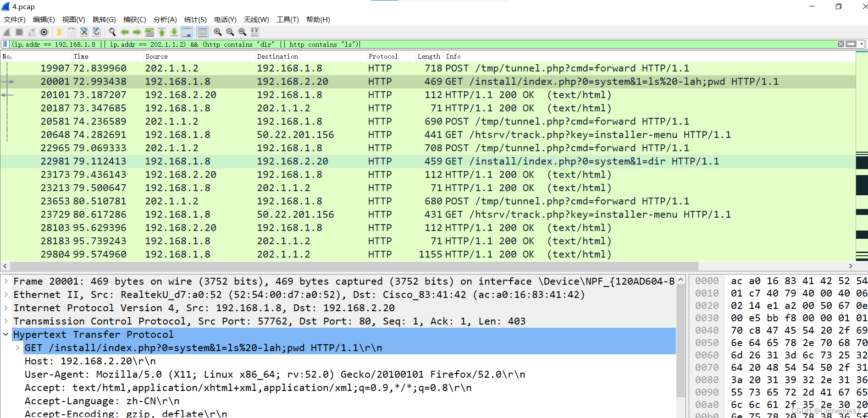Open the 分析(A) menu
This screenshot has width=868, height=418.
pos(165,20)
